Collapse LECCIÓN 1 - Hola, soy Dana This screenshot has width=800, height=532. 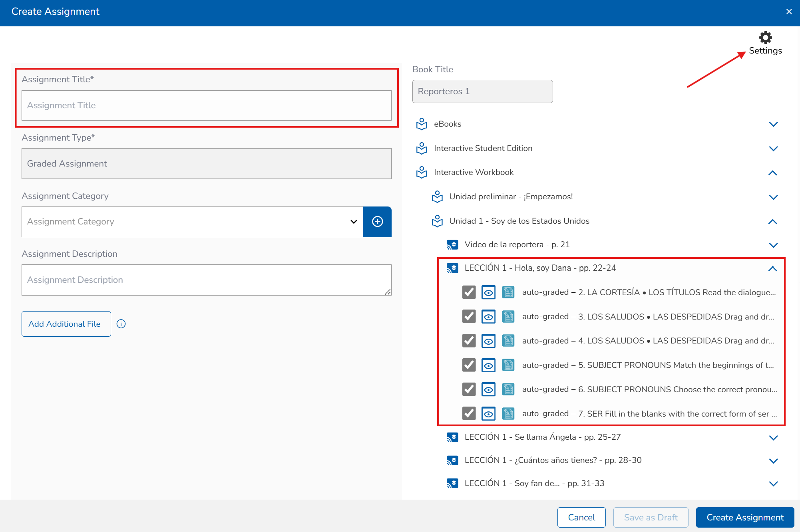(772, 268)
